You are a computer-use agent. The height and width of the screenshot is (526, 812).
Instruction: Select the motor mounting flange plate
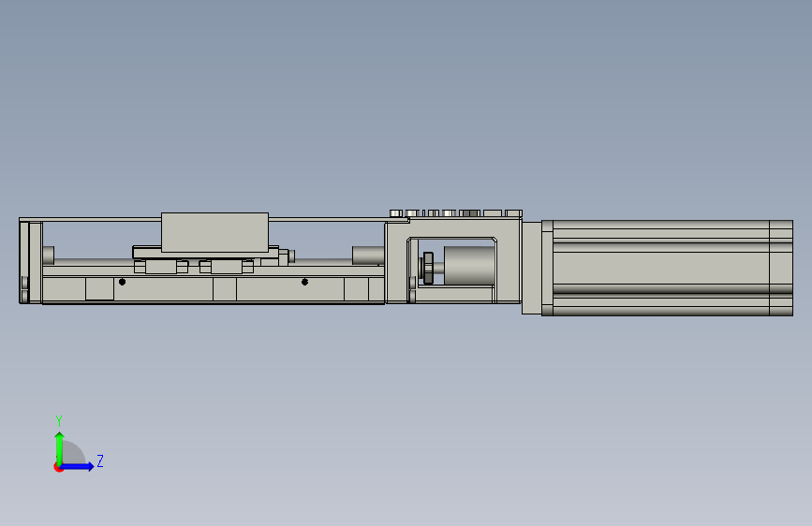(531, 268)
